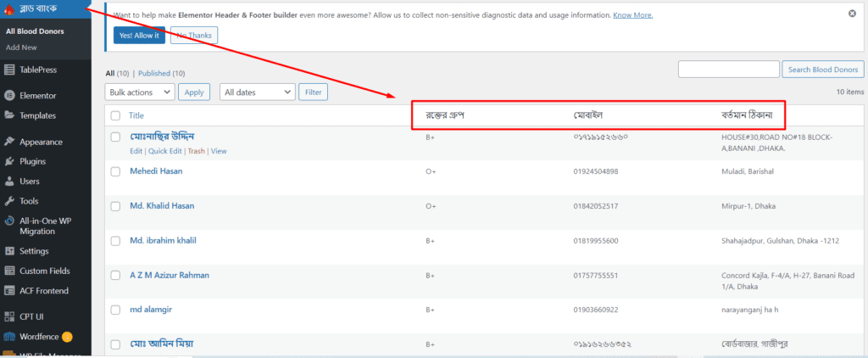The width and height of the screenshot is (868, 358).
Task: Click the Plugins plug icon
Action: [x=9, y=161]
